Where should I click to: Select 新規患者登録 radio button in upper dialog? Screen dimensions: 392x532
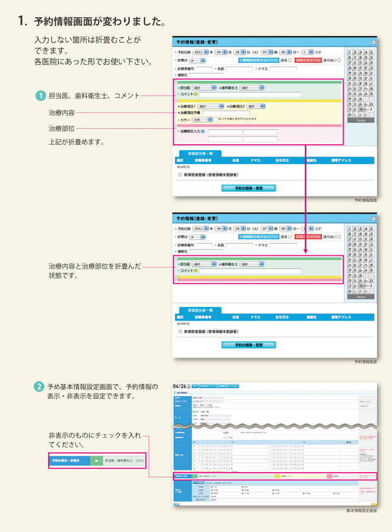point(180,175)
